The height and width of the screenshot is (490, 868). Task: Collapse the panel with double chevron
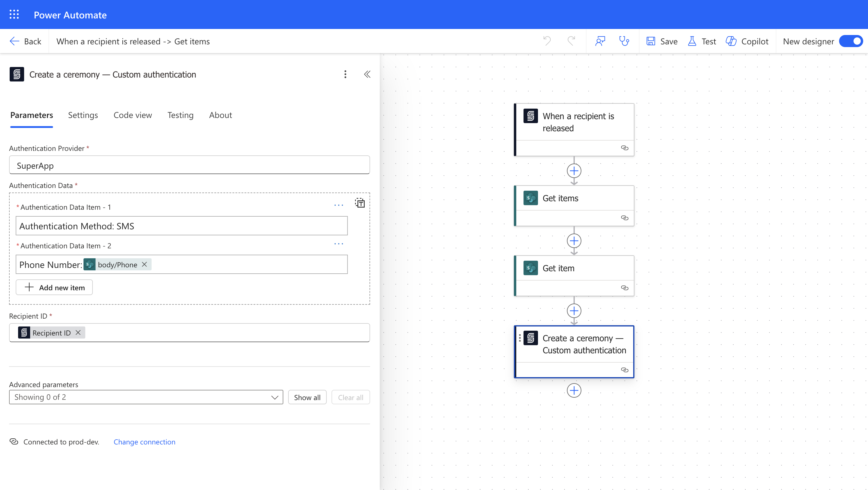(x=367, y=74)
